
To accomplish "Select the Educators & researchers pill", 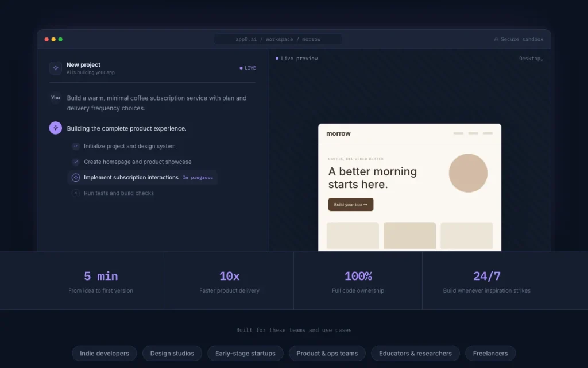I will [415, 354].
